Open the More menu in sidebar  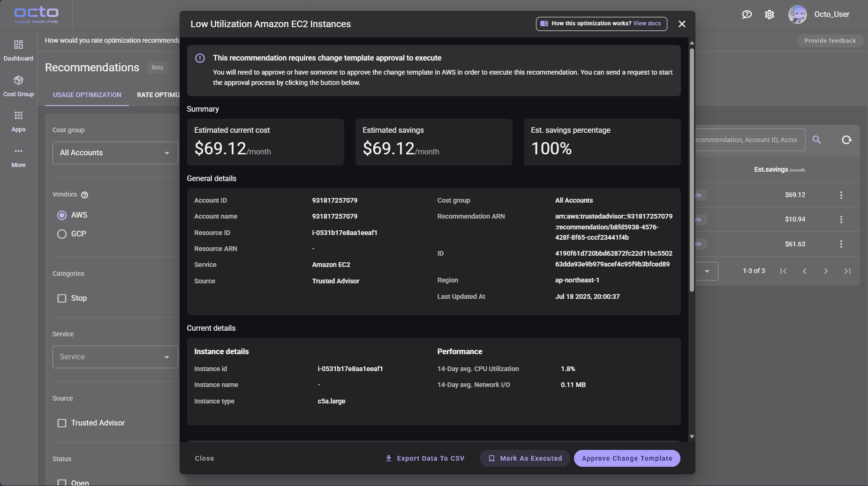[18, 157]
